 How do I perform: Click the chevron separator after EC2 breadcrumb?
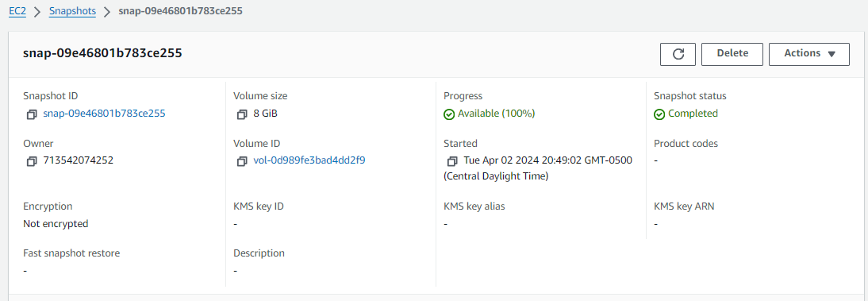tap(37, 11)
